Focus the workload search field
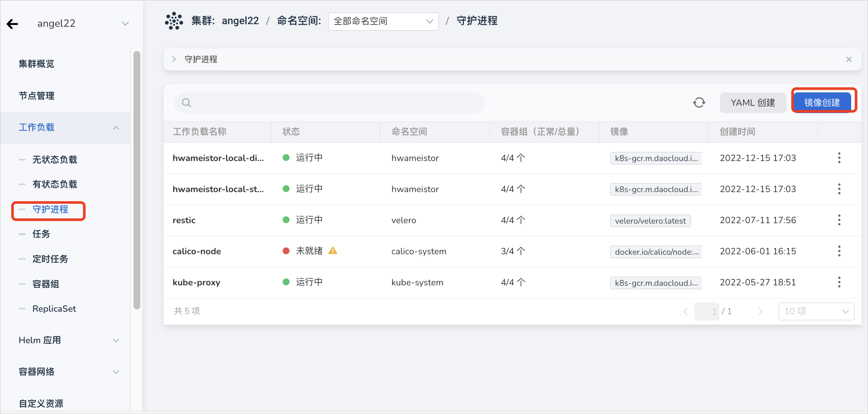Image resolution: width=868 pixels, height=414 pixels. [x=329, y=103]
